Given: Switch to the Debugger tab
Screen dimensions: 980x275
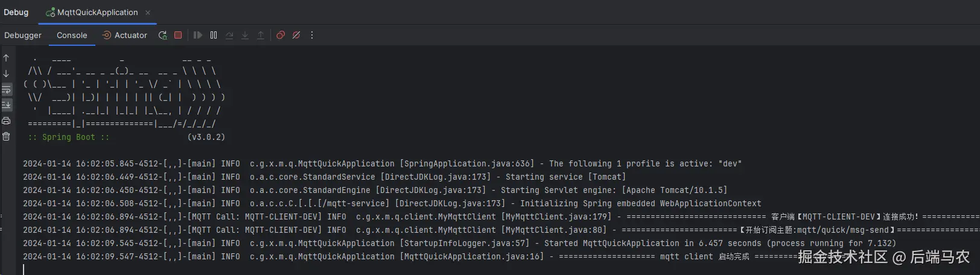Looking at the screenshot, I should click(x=23, y=36).
